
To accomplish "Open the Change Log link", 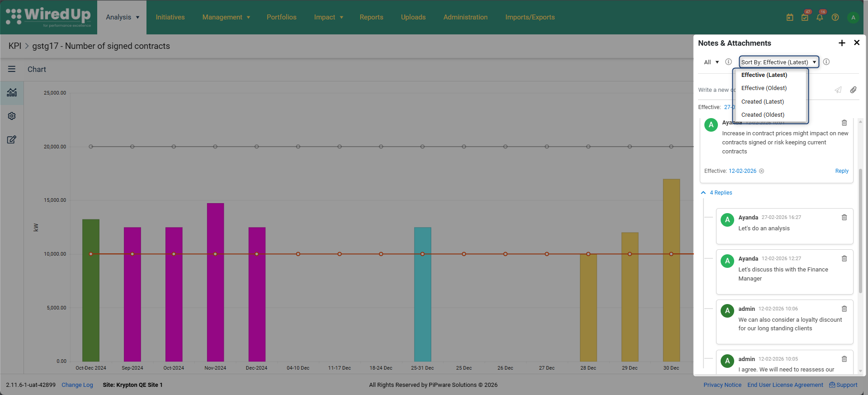I will [x=77, y=385].
